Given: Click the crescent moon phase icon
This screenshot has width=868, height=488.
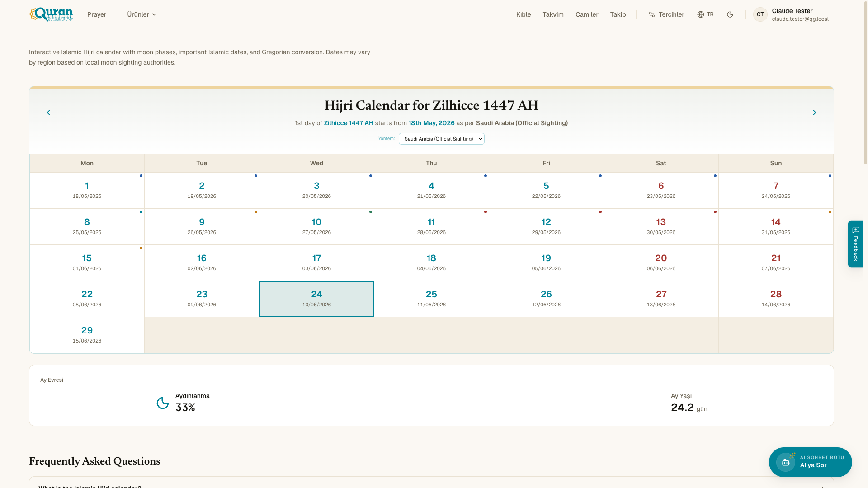Looking at the screenshot, I should point(163,403).
